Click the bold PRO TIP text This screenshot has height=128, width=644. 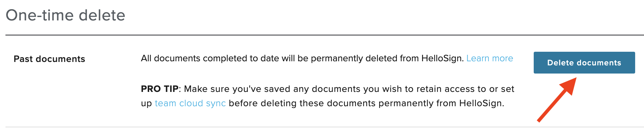click(160, 89)
